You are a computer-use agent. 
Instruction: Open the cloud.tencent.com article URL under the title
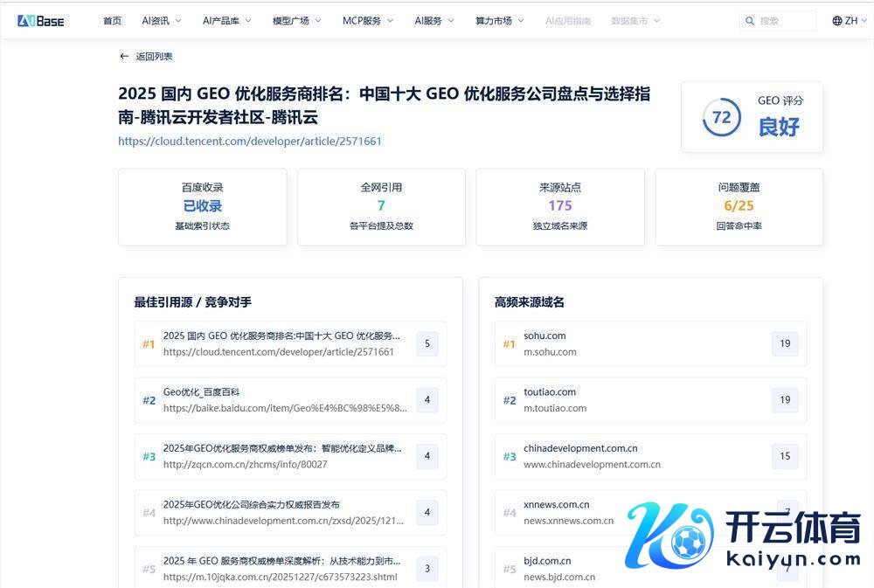(x=250, y=141)
